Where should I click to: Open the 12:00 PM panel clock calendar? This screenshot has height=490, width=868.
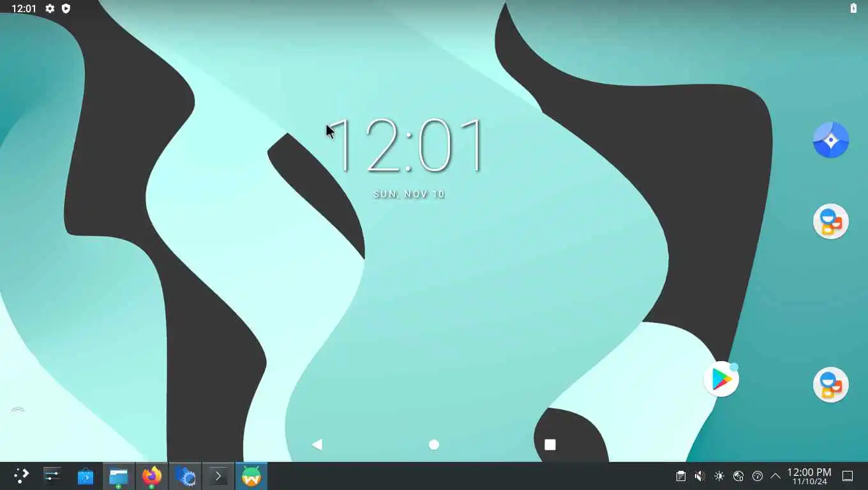click(809, 476)
